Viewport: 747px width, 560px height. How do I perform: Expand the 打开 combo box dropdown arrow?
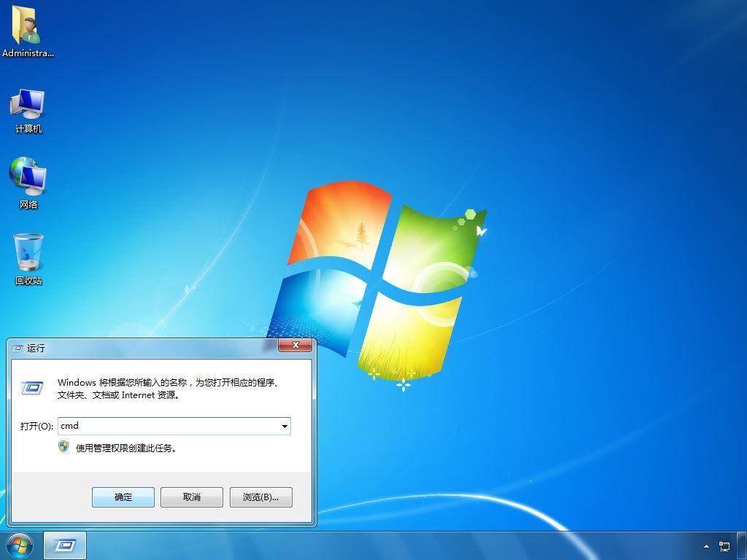point(285,426)
